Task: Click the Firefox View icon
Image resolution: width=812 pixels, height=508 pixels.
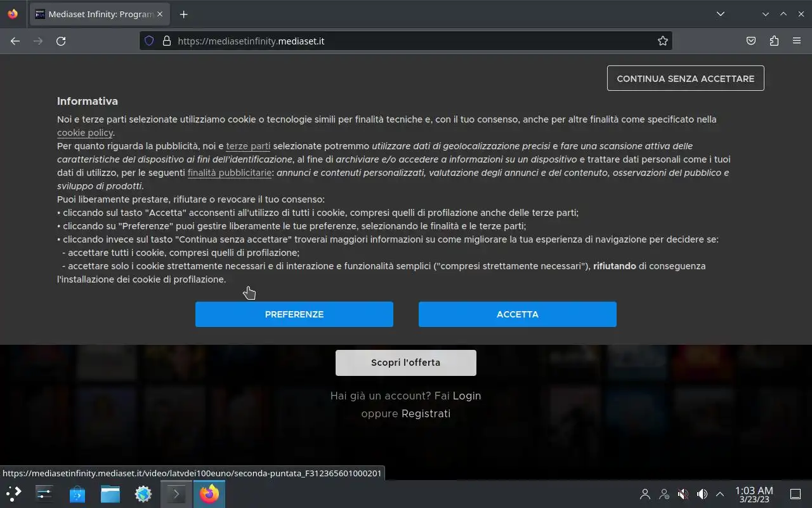Action: click(13, 14)
